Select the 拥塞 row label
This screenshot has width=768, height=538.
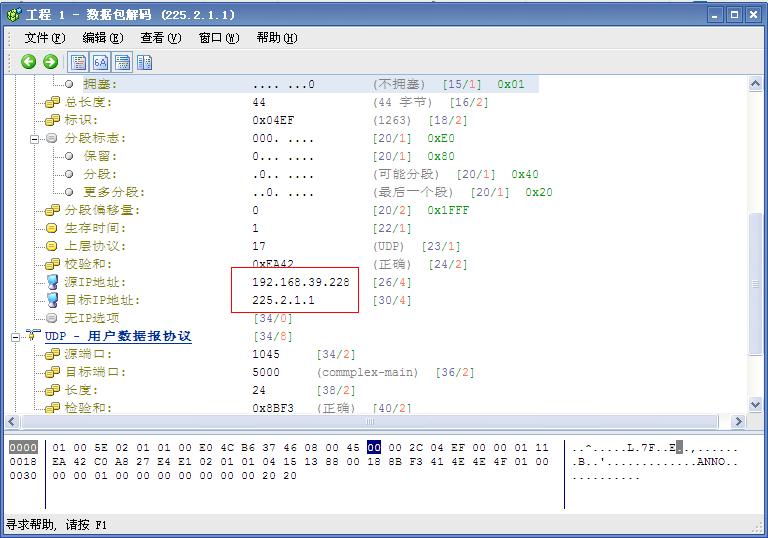click(100, 84)
